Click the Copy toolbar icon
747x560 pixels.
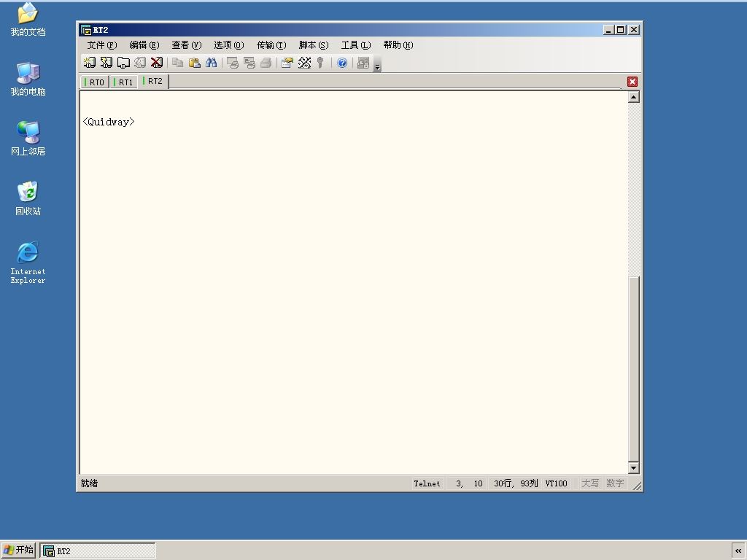pyautogui.click(x=178, y=63)
